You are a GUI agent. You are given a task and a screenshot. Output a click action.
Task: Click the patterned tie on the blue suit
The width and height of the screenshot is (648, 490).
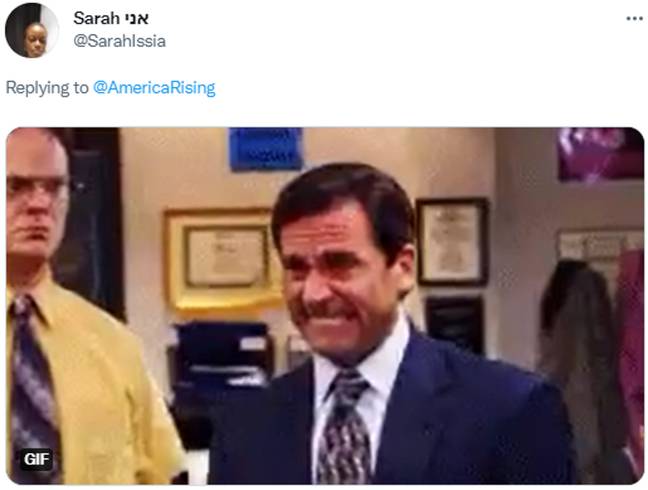(x=343, y=428)
